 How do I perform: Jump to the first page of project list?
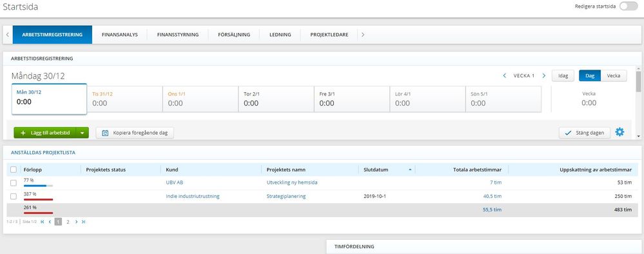pyautogui.click(x=43, y=222)
